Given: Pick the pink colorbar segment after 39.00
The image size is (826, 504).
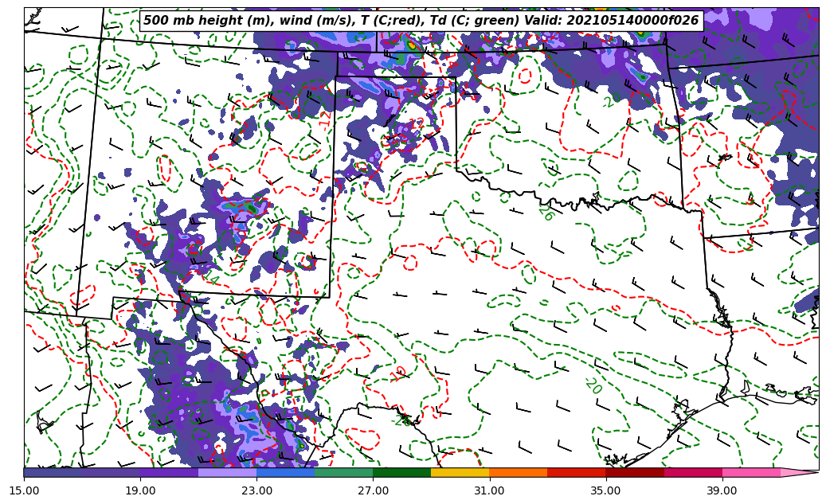Looking at the screenshot, I should coord(751,472).
